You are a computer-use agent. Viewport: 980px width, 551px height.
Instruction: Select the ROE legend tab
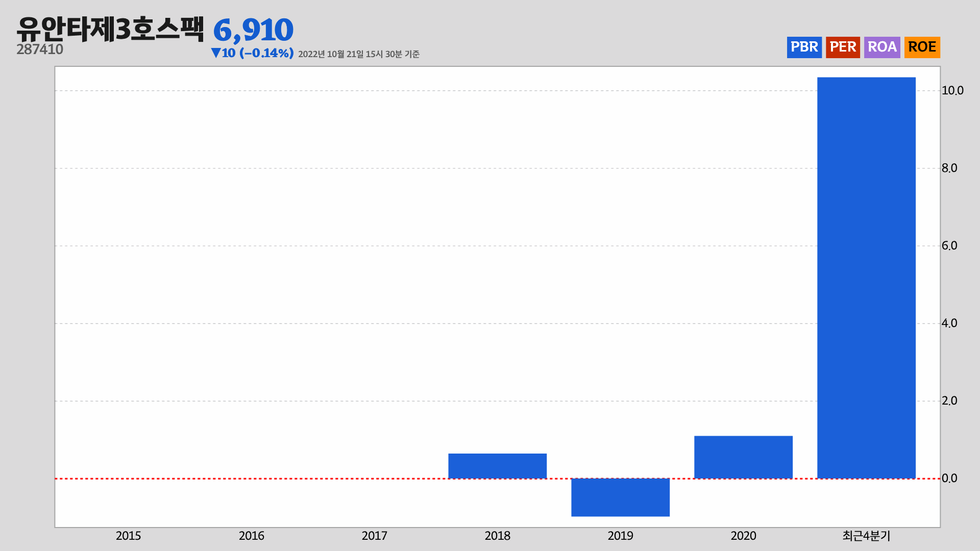coord(922,47)
